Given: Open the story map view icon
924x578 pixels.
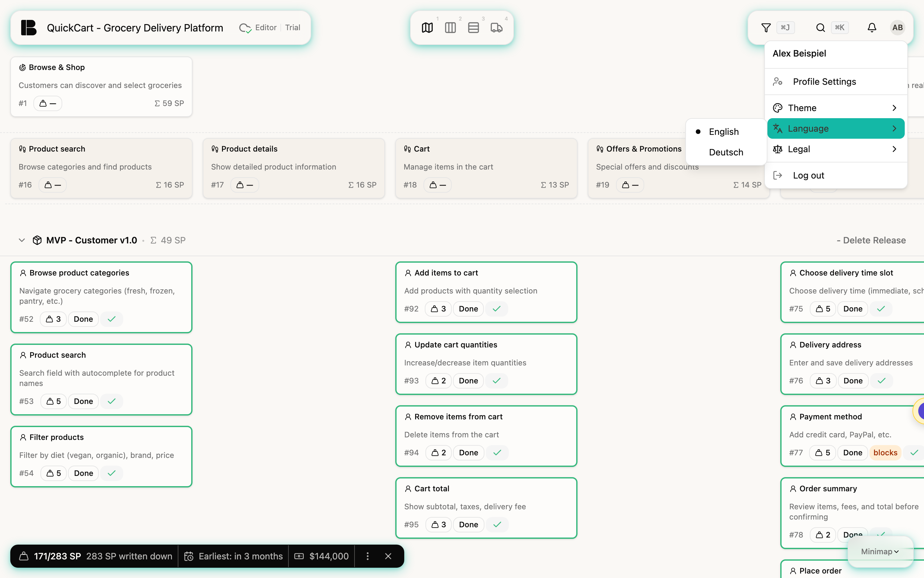Looking at the screenshot, I should 427,28.
